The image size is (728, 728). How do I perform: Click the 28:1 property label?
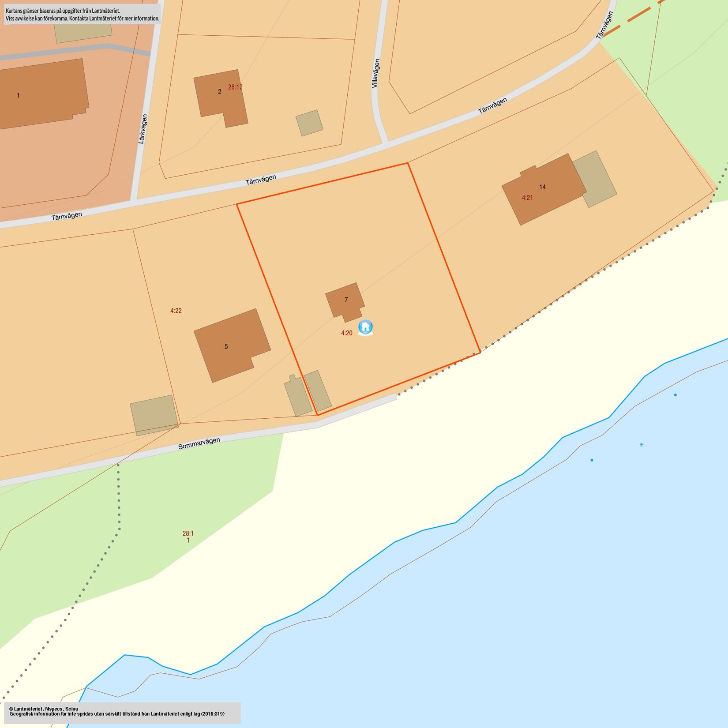coord(188,533)
